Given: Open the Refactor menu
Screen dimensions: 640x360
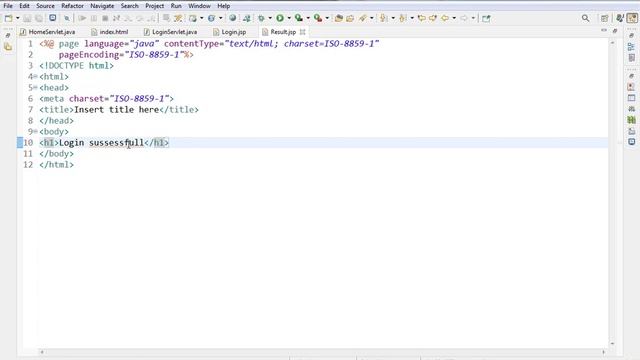Looking at the screenshot, I should point(72,6).
